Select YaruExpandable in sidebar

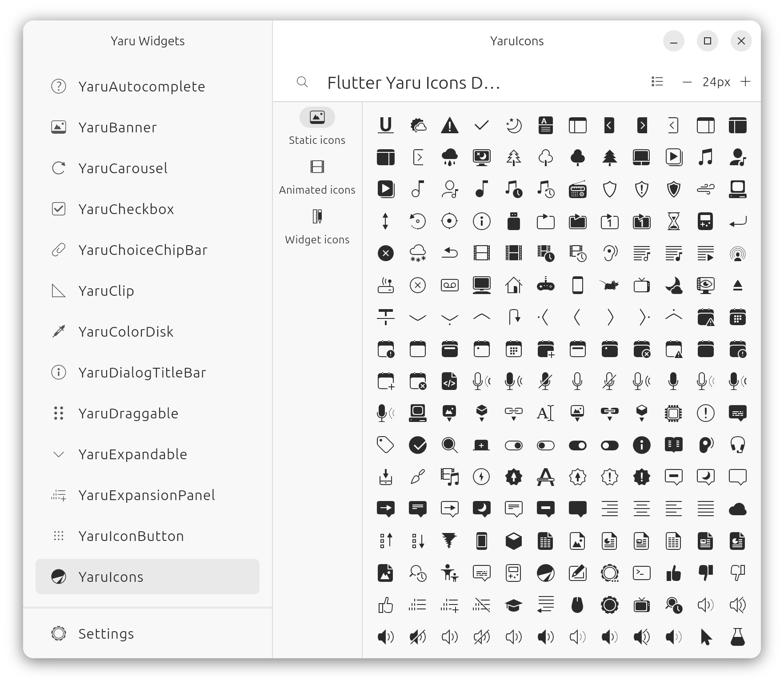pyautogui.click(x=148, y=454)
